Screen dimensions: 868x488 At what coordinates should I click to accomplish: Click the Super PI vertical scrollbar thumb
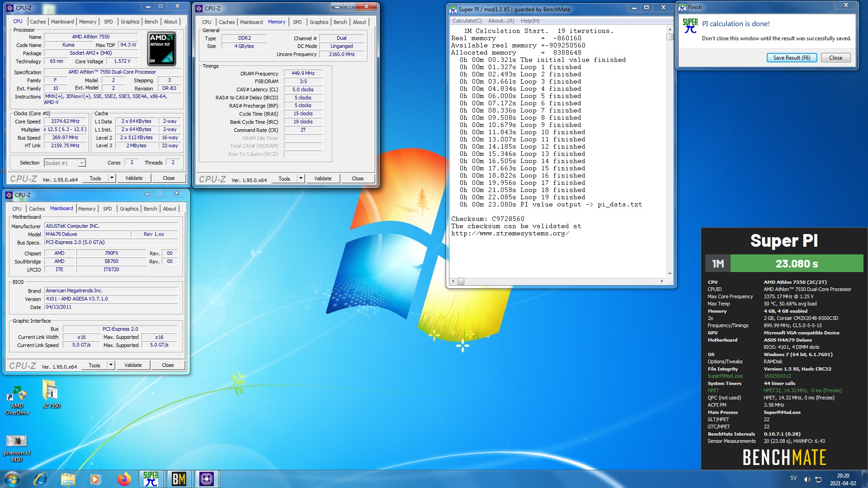[x=670, y=37]
